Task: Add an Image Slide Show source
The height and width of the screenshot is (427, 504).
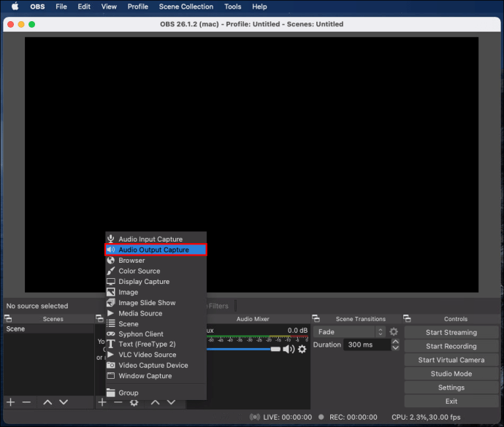Action: click(x=156, y=303)
